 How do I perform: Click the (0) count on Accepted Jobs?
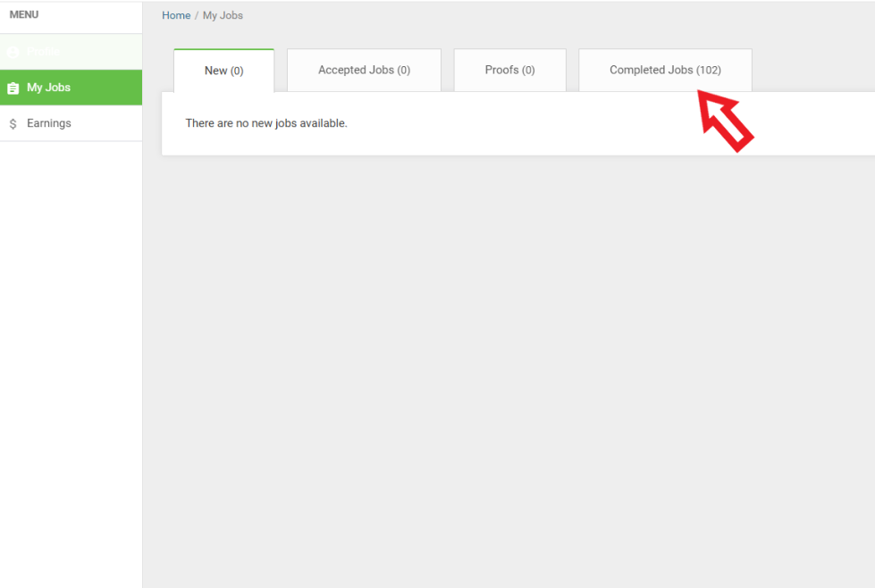[403, 70]
